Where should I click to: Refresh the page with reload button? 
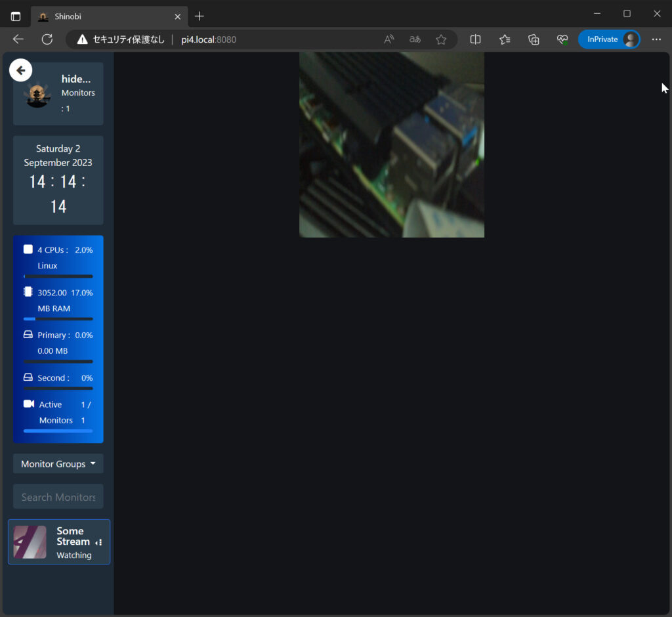pyautogui.click(x=47, y=39)
